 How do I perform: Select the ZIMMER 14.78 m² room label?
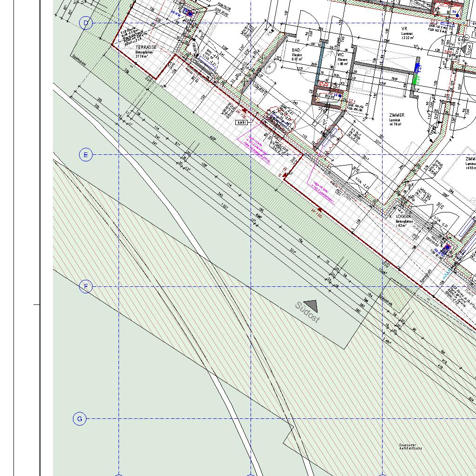click(x=397, y=115)
